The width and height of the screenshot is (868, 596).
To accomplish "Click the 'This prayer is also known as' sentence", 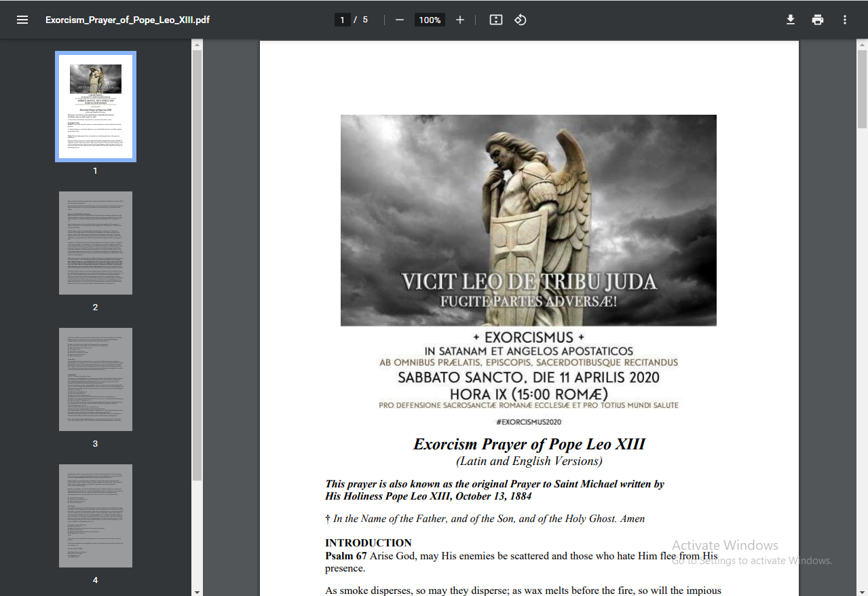I will pyautogui.click(x=495, y=490).
